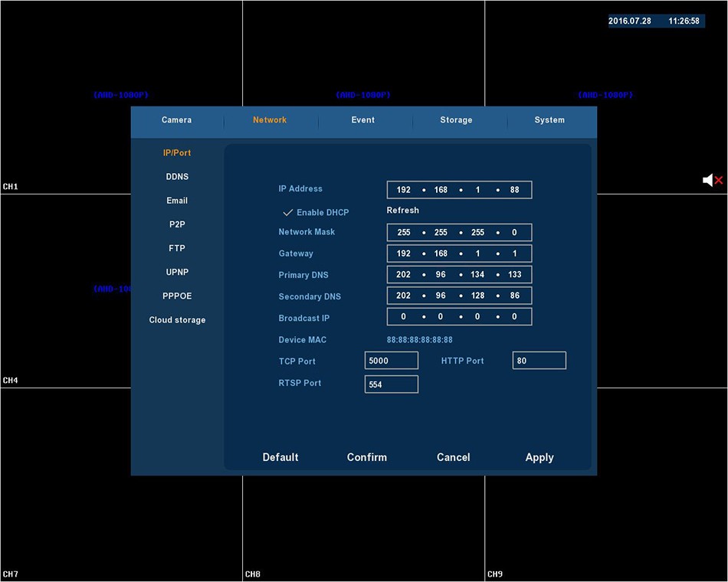Select P2P sidebar option
This screenshot has width=728, height=582.
(x=177, y=224)
